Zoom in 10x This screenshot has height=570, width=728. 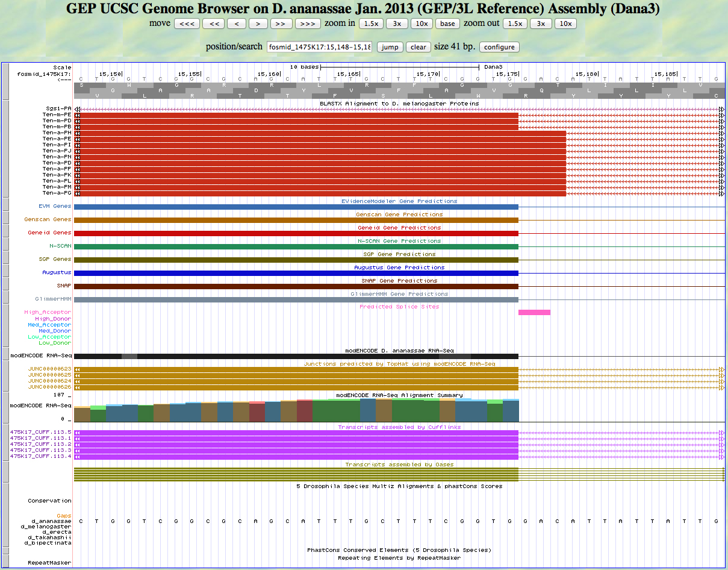422,23
